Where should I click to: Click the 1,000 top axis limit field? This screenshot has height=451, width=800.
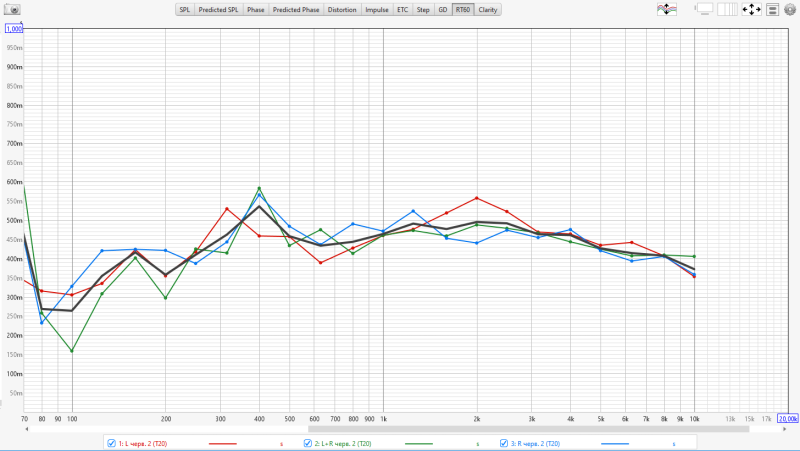click(x=14, y=29)
